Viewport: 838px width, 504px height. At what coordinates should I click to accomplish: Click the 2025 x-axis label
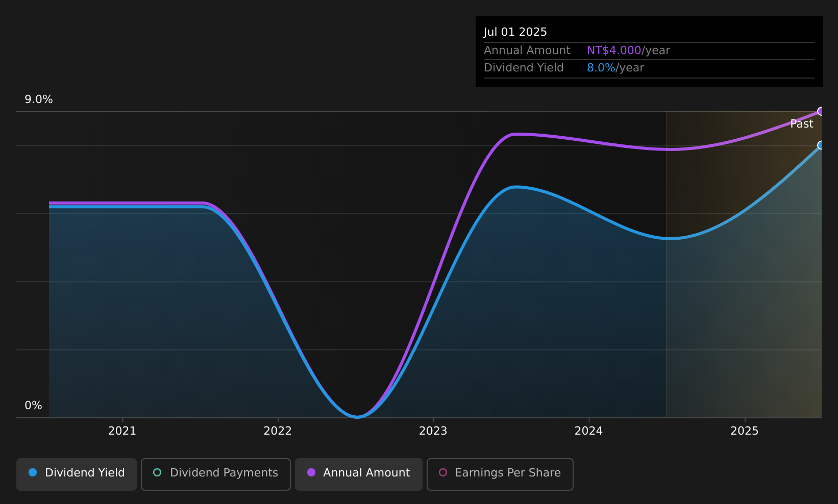tap(745, 431)
